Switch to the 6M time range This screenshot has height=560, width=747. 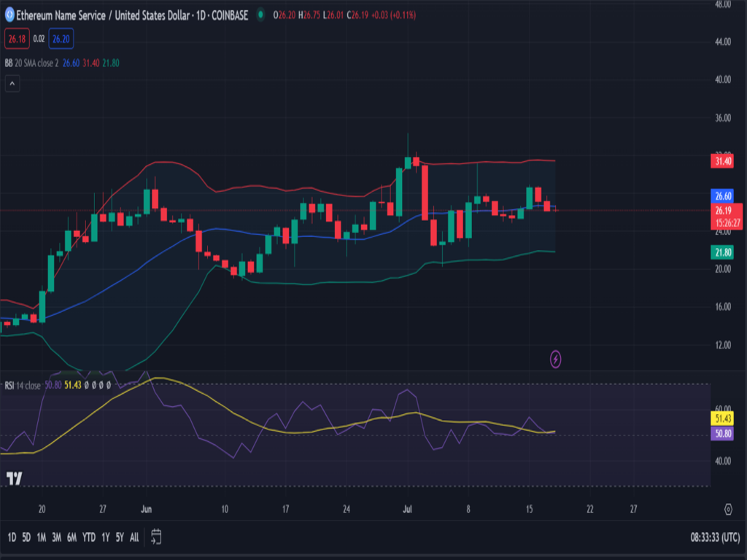coord(71,537)
